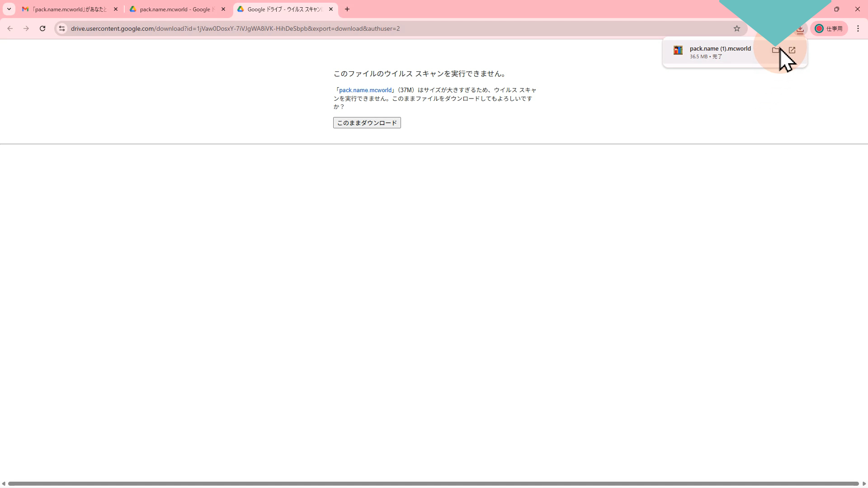868x488 pixels.
Task: Open a new tab
Action: coord(347,9)
